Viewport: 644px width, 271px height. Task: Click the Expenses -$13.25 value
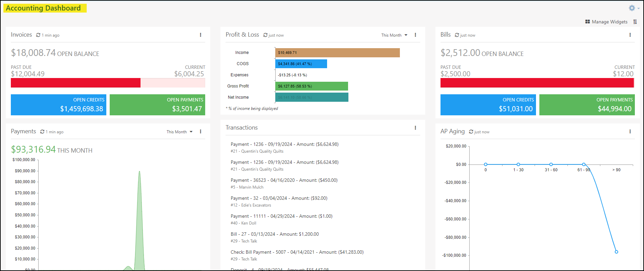click(x=292, y=75)
